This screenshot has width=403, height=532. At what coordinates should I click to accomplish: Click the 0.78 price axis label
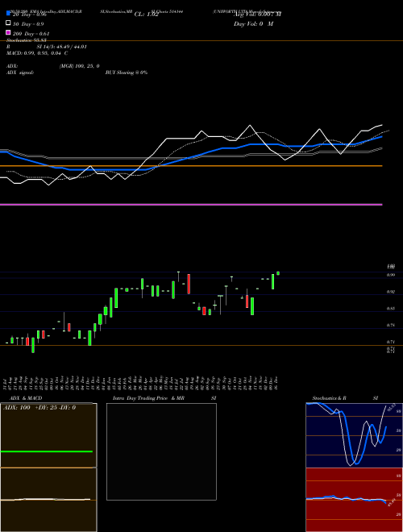(x=391, y=325)
